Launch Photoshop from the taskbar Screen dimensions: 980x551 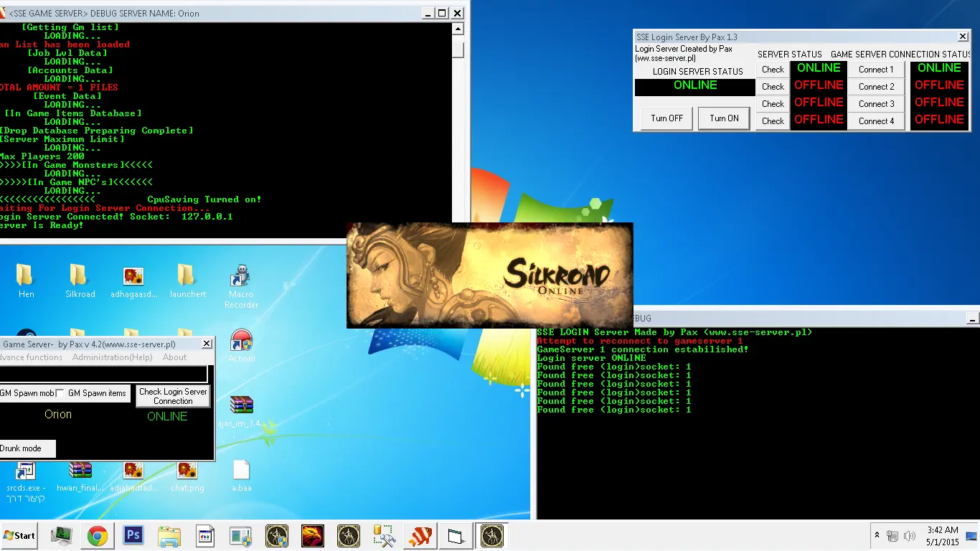133,536
